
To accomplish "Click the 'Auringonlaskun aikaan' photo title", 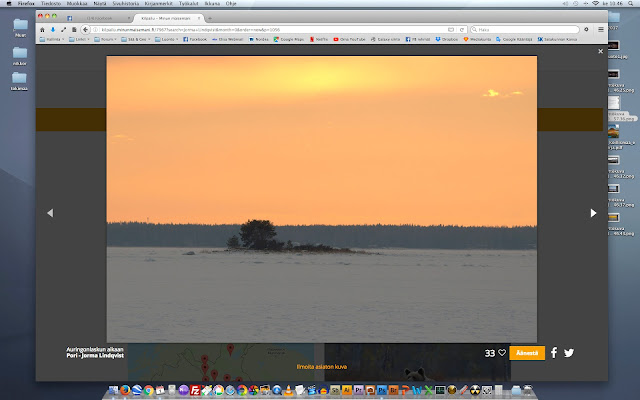I will (95, 349).
